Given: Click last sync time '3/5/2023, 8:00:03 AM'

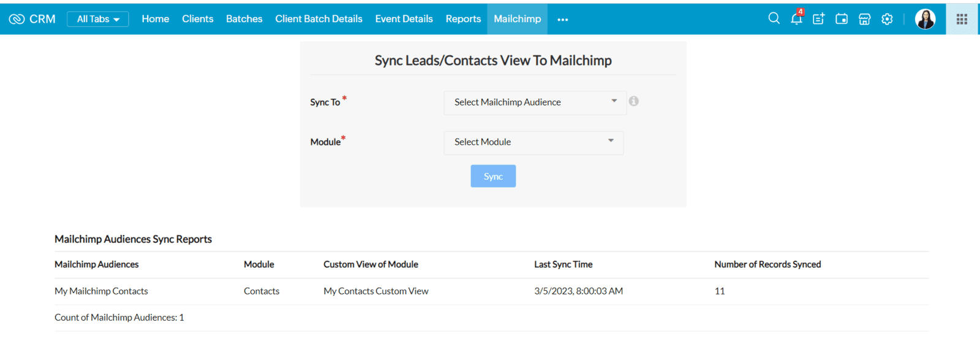Looking at the screenshot, I should [578, 291].
